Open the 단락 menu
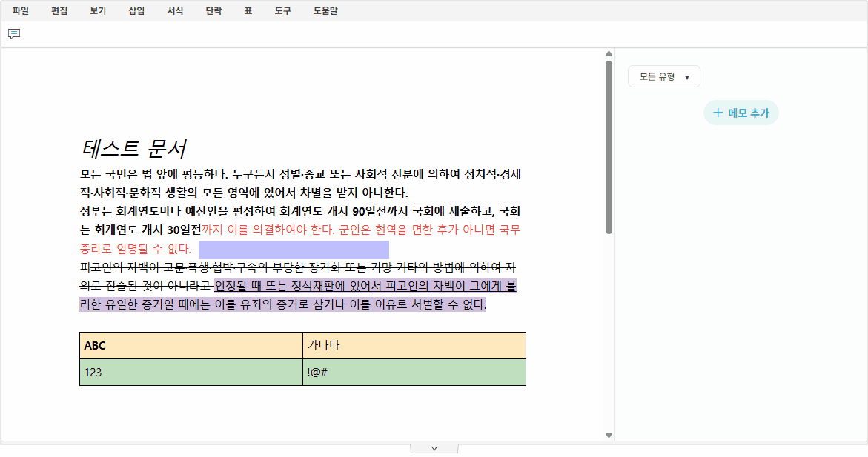Viewport: 868px width, 457px height. click(213, 11)
